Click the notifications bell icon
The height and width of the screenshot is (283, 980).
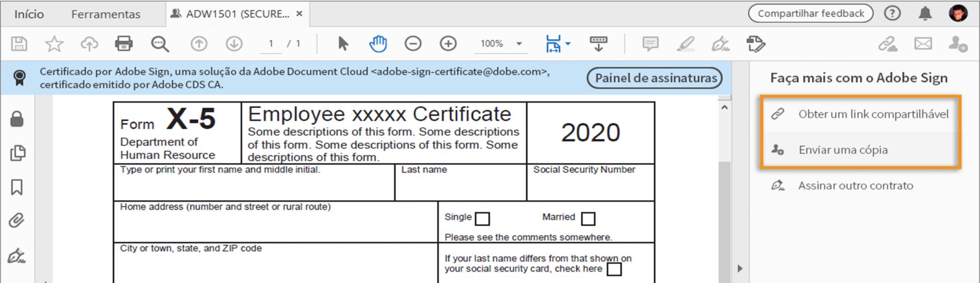point(925,14)
